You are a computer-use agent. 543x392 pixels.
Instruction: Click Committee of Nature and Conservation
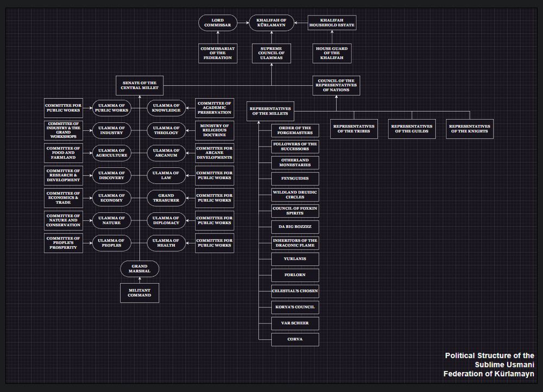pyautogui.click(x=64, y=220)
